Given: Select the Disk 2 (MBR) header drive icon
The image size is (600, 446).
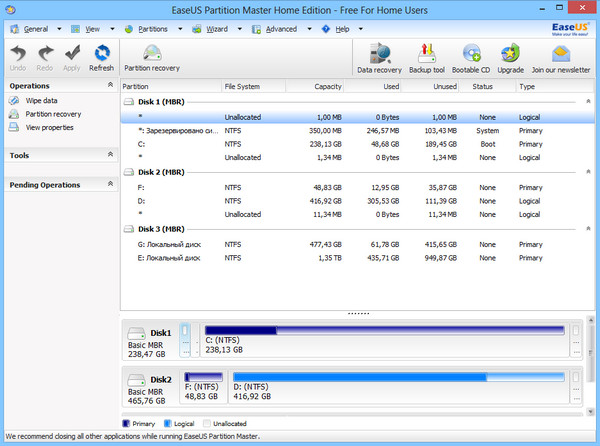Looking at the screenshot, I should pyautogui.click(x=129, y=172).
